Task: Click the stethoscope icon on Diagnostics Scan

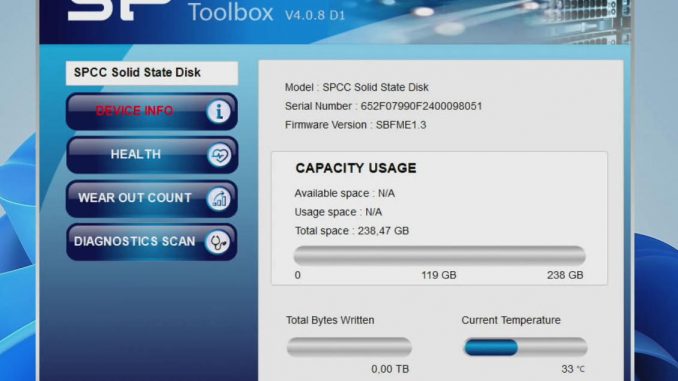Action: 217,242
